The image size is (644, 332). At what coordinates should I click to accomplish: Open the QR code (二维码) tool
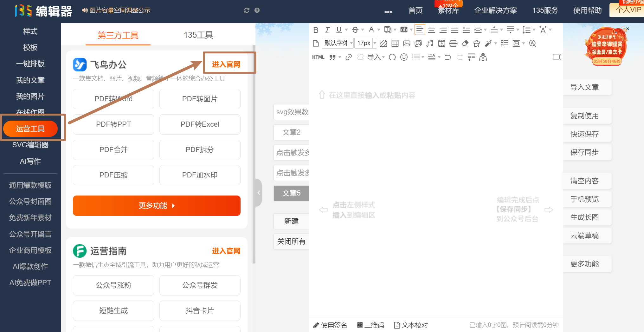point(370,325)
